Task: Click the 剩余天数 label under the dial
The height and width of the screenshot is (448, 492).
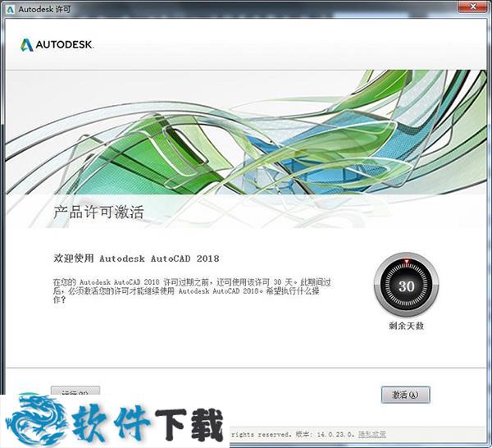Action: pyautogui.click(x=407, y=326)
